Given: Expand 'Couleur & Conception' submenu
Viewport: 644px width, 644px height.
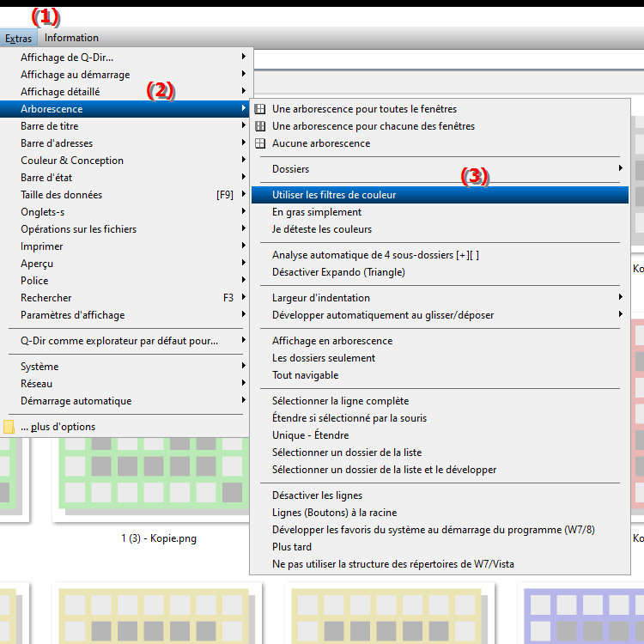Looking at the screenshot, I should [x=125, y=161].
